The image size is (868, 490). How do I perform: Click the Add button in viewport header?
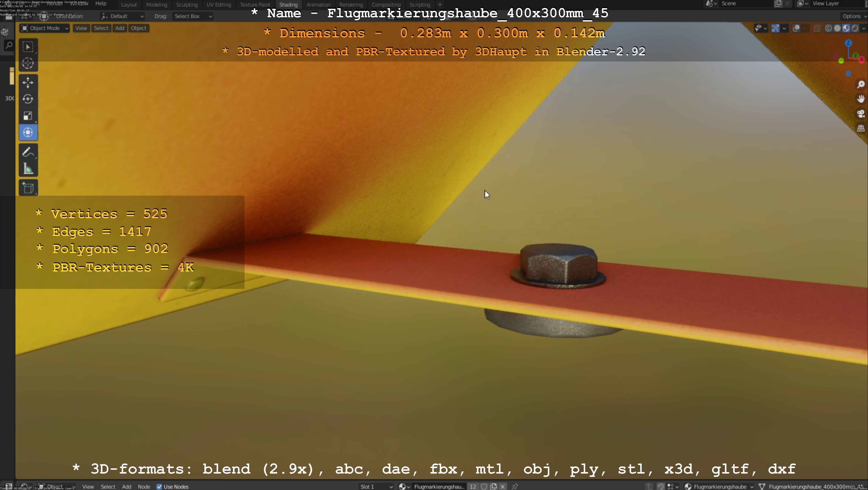click(x=120, y=28)
